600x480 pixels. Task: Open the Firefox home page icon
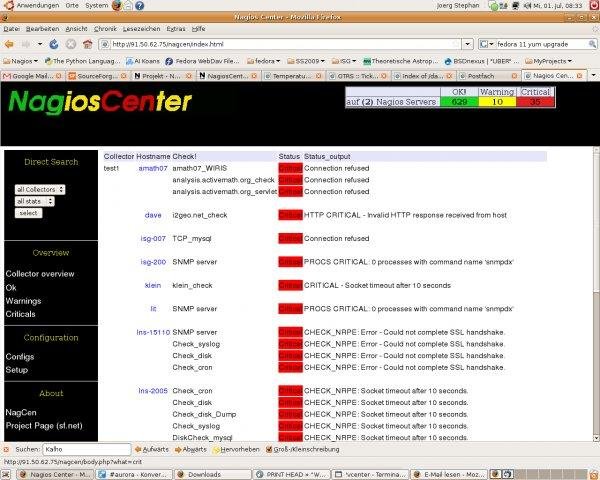[88, 44]
